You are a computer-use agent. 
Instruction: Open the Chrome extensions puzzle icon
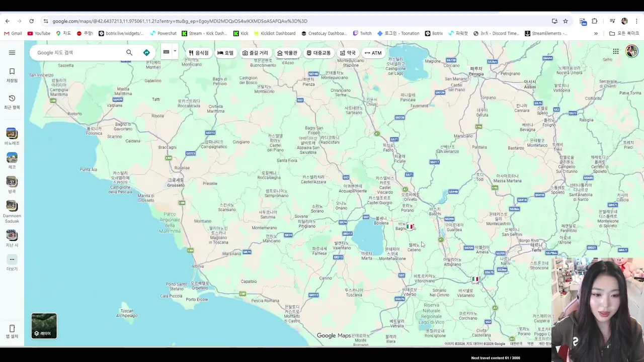594,21
